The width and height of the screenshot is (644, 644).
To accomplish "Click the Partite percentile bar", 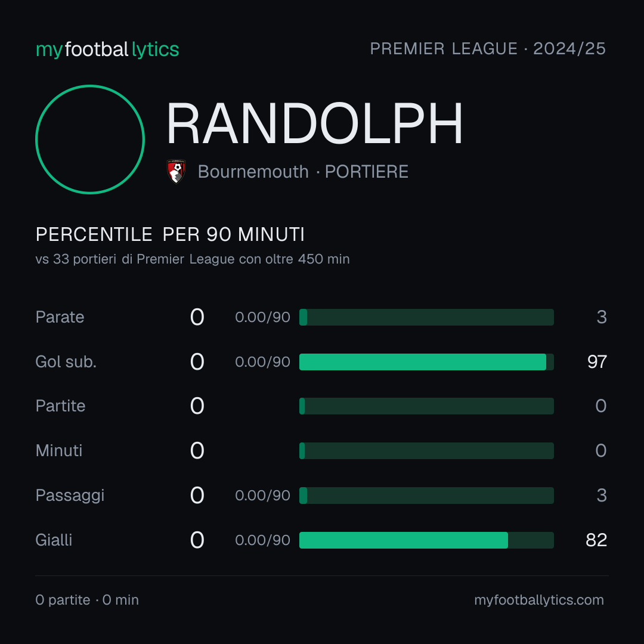I will (x=426, y=406).
